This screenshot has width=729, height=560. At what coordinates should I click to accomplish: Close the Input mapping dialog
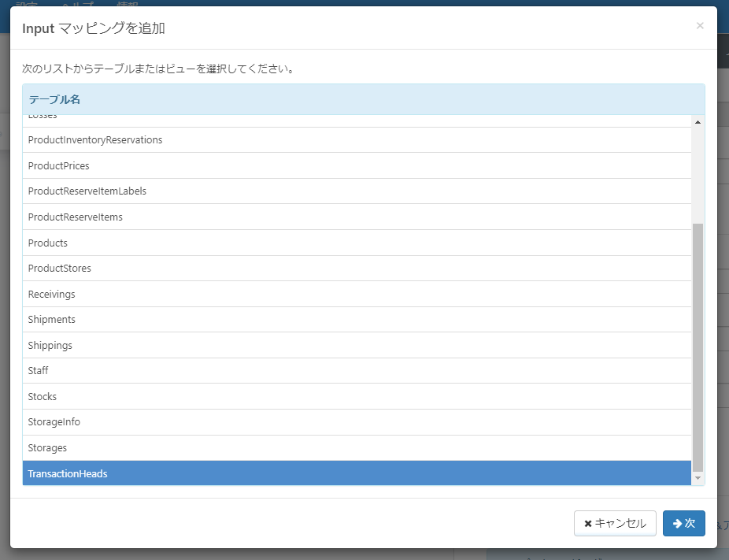700,25
